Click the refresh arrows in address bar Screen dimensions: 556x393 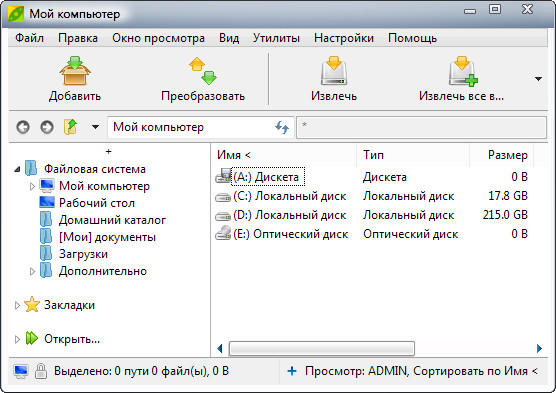point(282,127)
